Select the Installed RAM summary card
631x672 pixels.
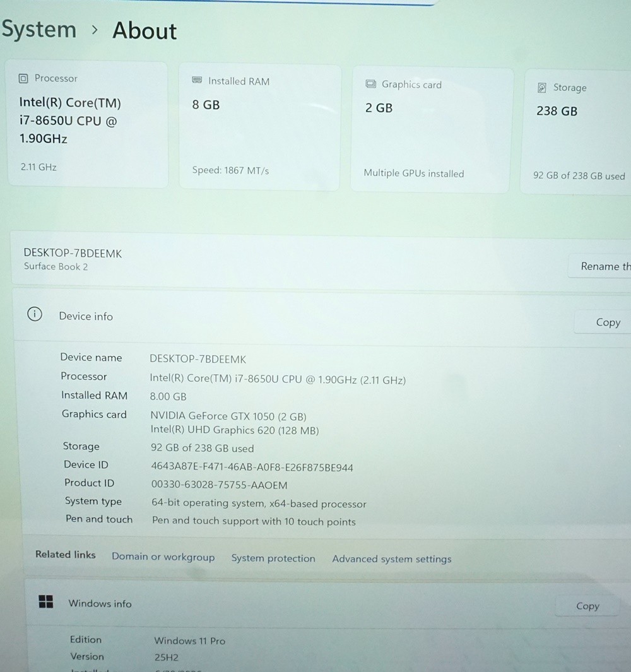click(260, 127)
